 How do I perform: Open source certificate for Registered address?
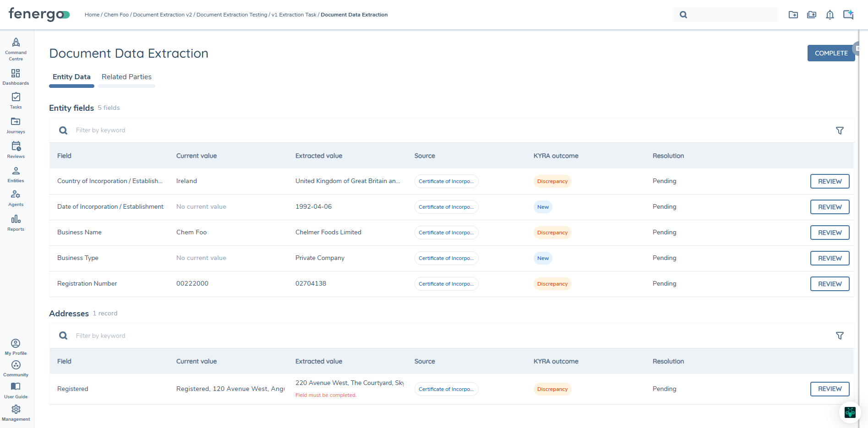446,389
